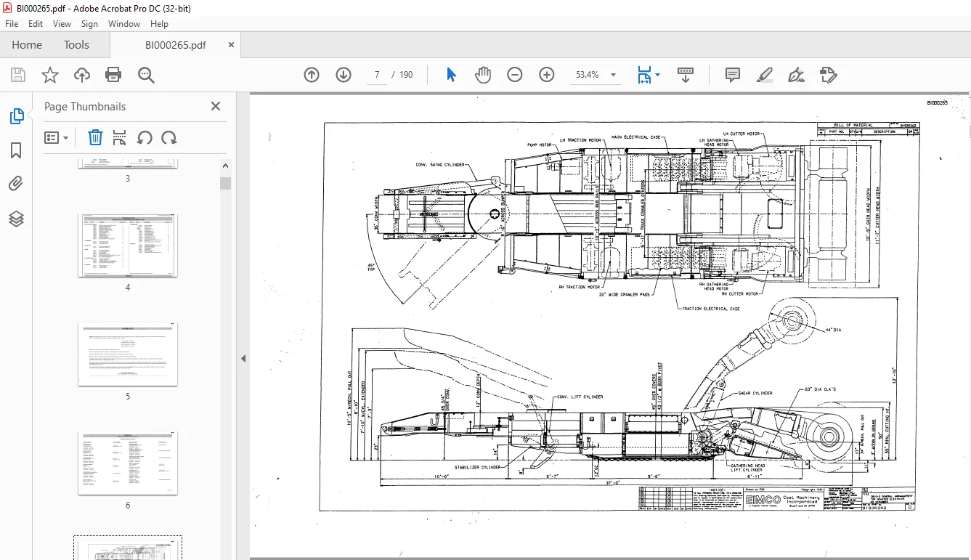Go to the previous page arrow
Image resolution: width=971 pixels, height=560 pixels.
tap(312, 75)
